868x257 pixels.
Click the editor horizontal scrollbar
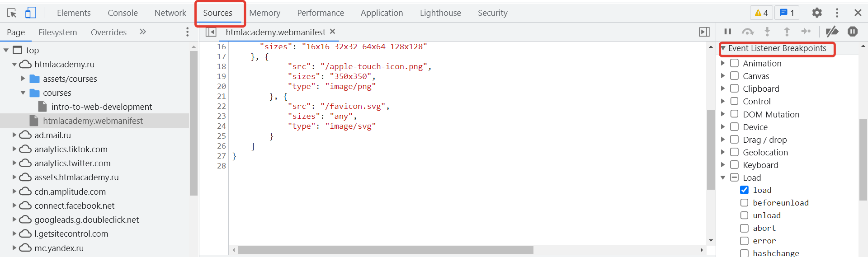click(385, 250)
